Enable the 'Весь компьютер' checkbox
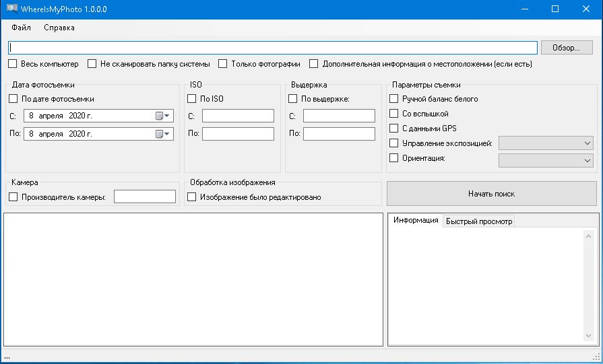Viewport: 603px width, 364px height. [13, 64]
